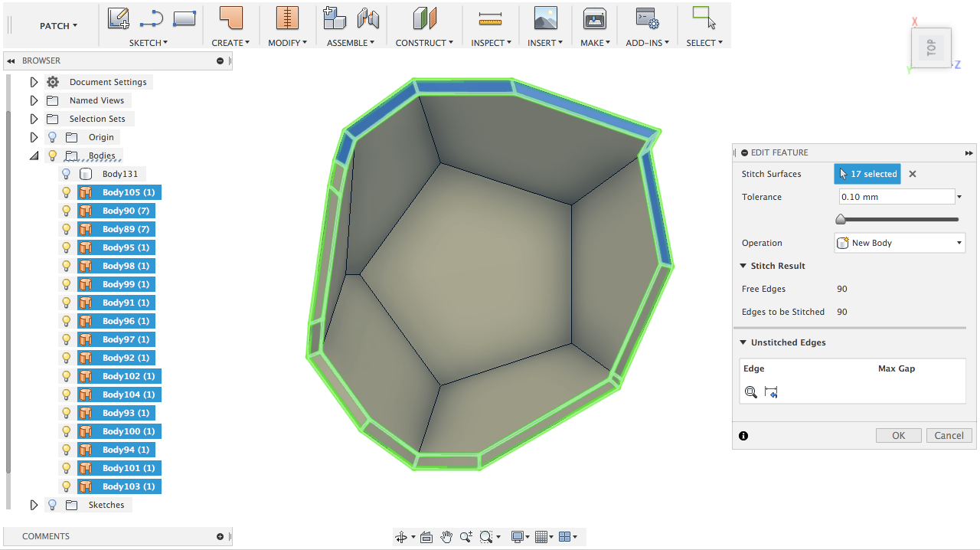Open the MODIFY menu
Image resolution: width=980 pixels, height=550 pixels.
coord(287,43)
